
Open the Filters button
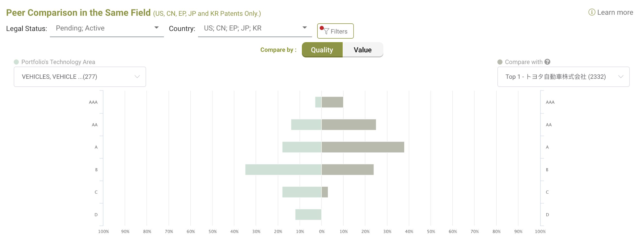[x=335, y=31]
